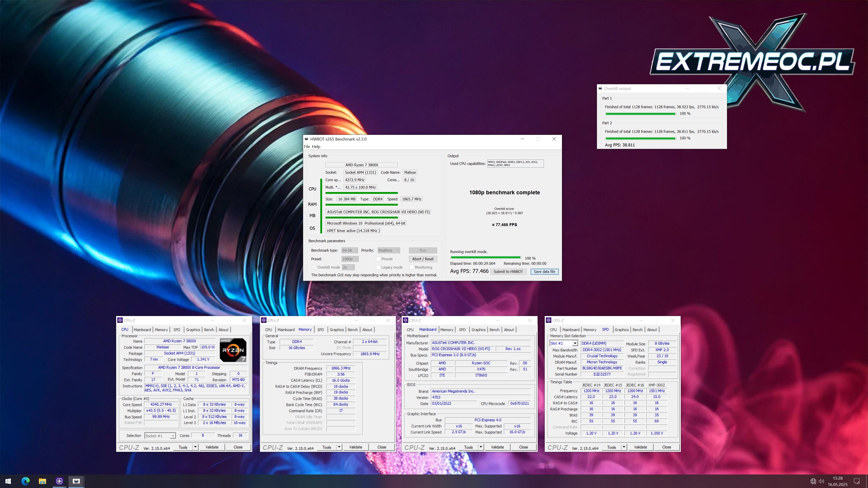The width and height of the screenshot is (868, 488).
Task: Close the HWBOT x265 Benchmark window
Action: [x=554, y=139]
